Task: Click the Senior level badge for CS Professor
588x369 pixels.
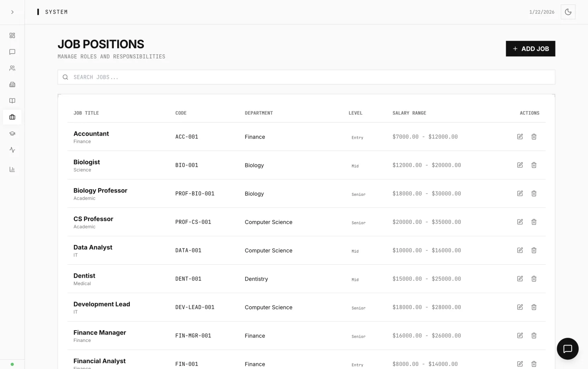Action: (359, 223)
